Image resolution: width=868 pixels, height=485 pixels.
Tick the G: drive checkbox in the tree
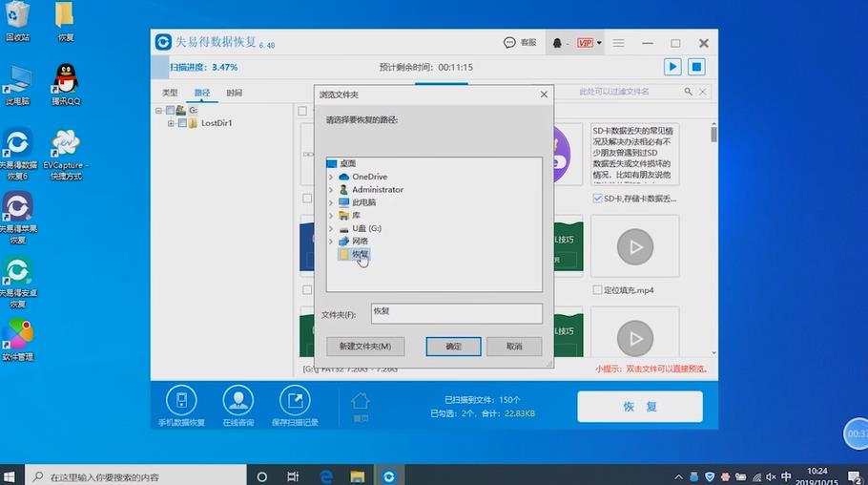170,111
